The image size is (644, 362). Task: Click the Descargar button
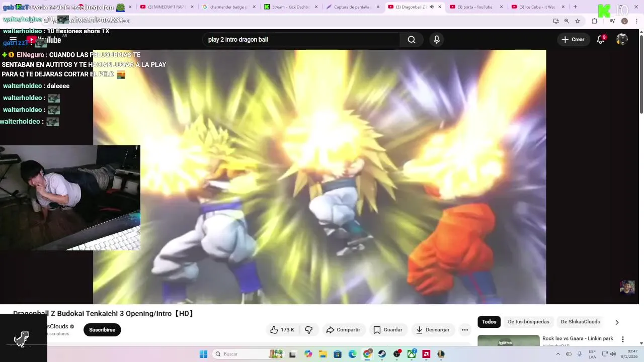pos(433,330)
